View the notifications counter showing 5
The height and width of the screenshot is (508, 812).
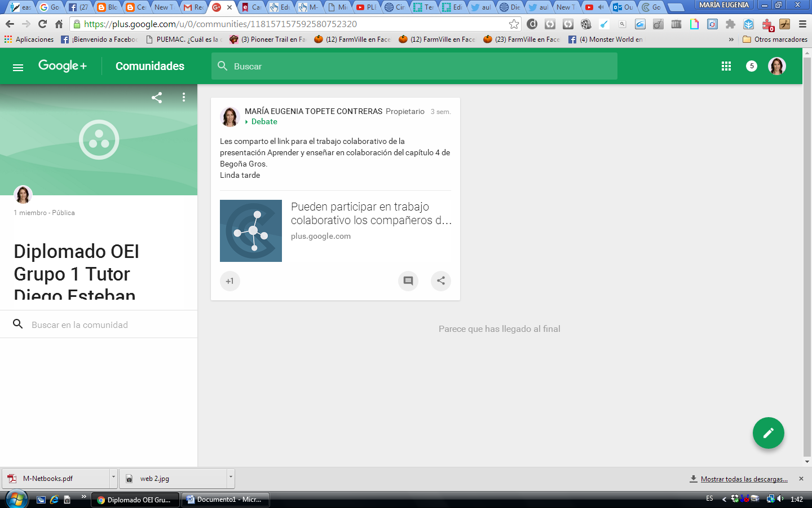pos(752,66)
